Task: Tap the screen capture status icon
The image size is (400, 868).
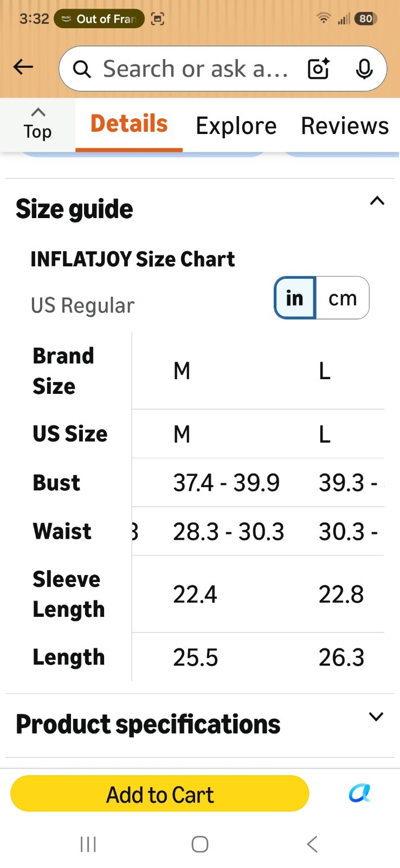Action: 158,19
